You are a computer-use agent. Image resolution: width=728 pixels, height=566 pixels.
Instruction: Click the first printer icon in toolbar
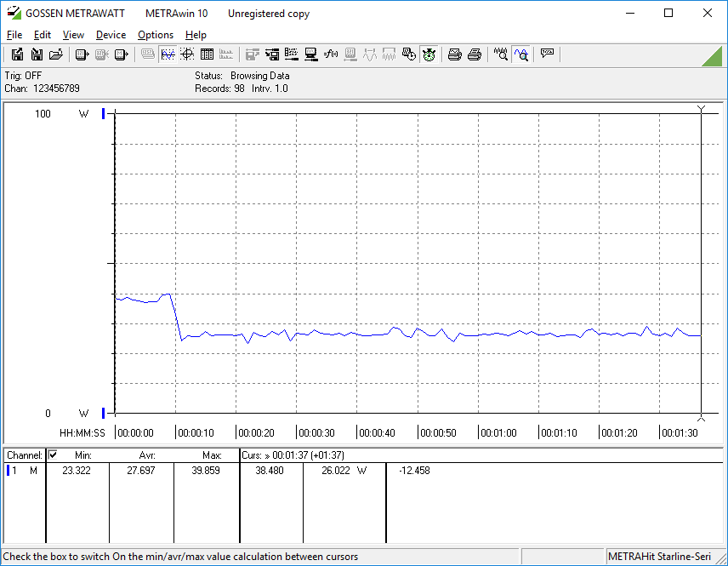coord(455,54)
